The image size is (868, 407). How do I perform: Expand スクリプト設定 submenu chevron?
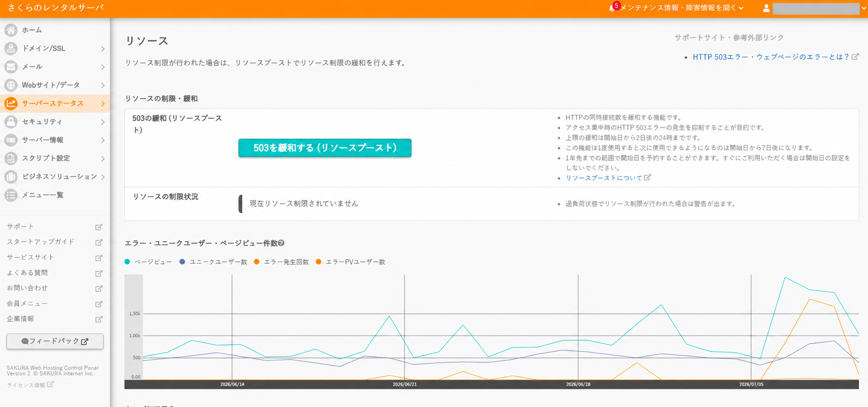click(103, 159)
